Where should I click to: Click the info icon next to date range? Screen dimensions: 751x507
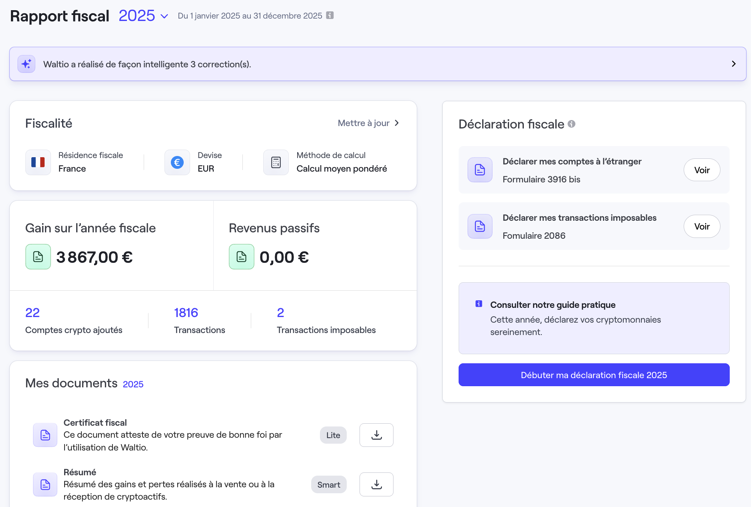pyautogui.click(x=330, y=16)
